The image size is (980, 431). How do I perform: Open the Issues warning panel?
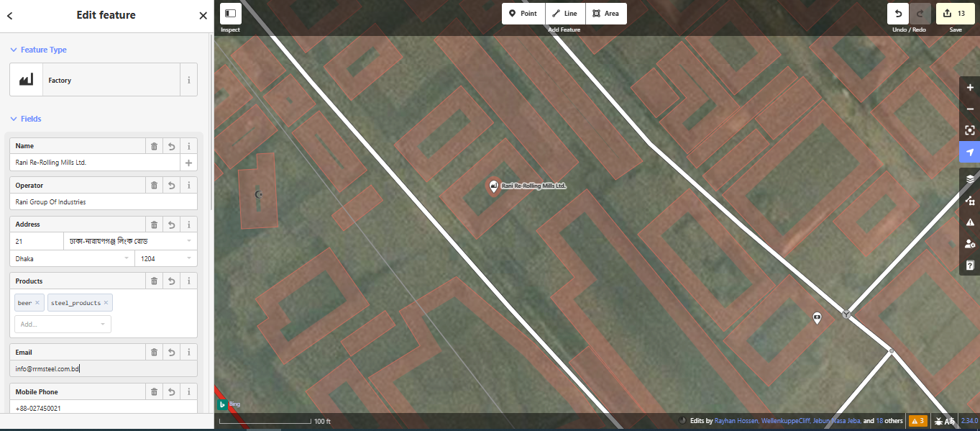[970, 222]
